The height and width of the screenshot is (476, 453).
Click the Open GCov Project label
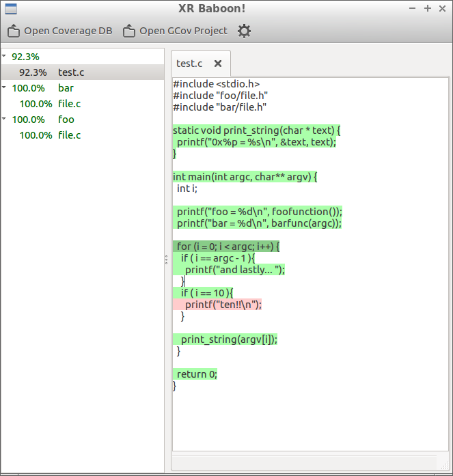183,31
